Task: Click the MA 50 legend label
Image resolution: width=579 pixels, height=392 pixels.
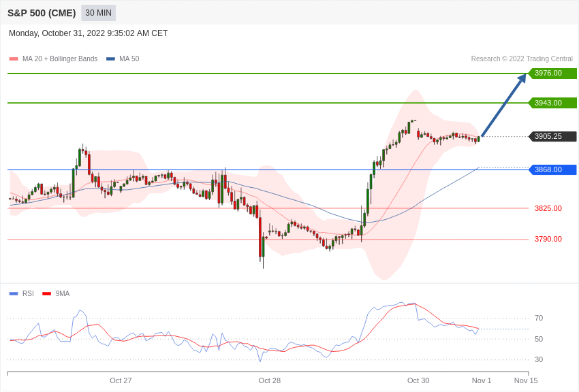Action: (x=129, y=59)
